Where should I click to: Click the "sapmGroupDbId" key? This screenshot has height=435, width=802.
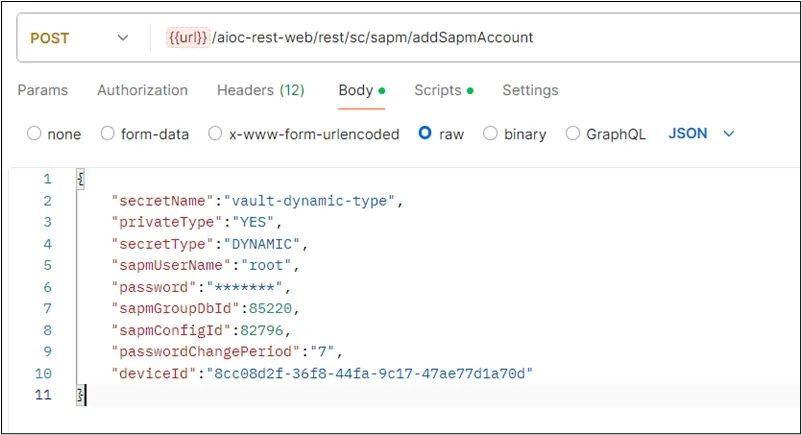[175, 309]
